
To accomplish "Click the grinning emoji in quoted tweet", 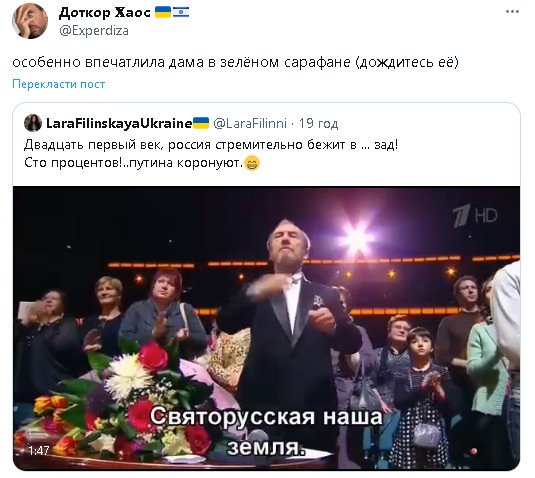I will 252,163.
